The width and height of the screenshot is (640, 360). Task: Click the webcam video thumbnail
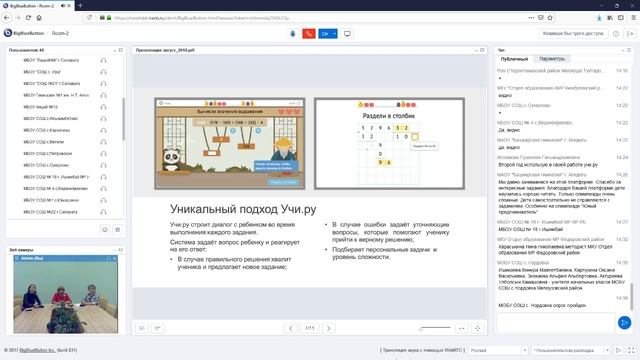coord(66,297)
